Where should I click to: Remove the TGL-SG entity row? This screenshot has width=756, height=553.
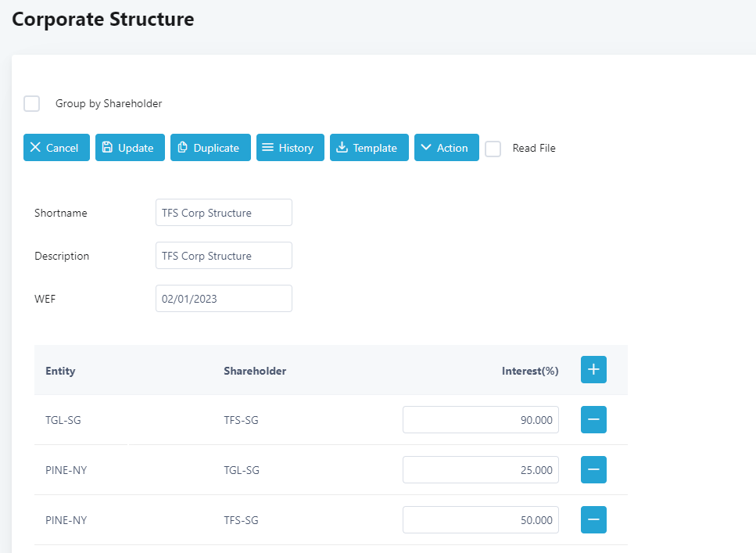click(593, 420)
